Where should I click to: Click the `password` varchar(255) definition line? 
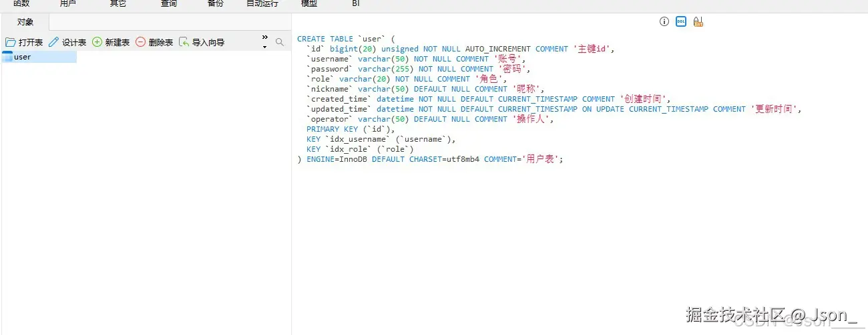pos(418,69)
